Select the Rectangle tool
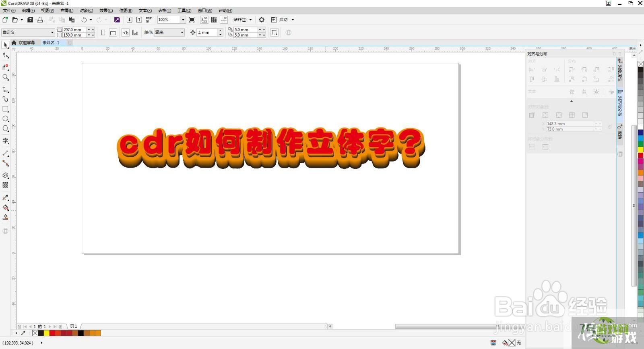 6,109
